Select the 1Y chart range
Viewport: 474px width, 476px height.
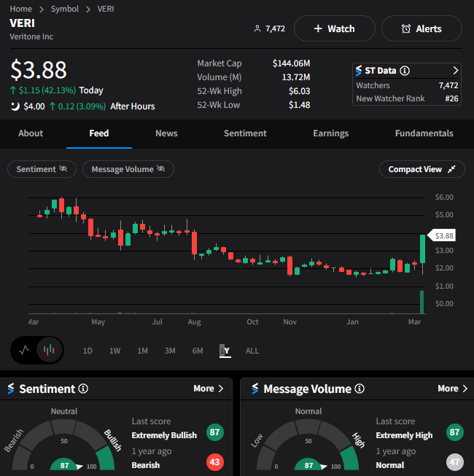[225, 351]
